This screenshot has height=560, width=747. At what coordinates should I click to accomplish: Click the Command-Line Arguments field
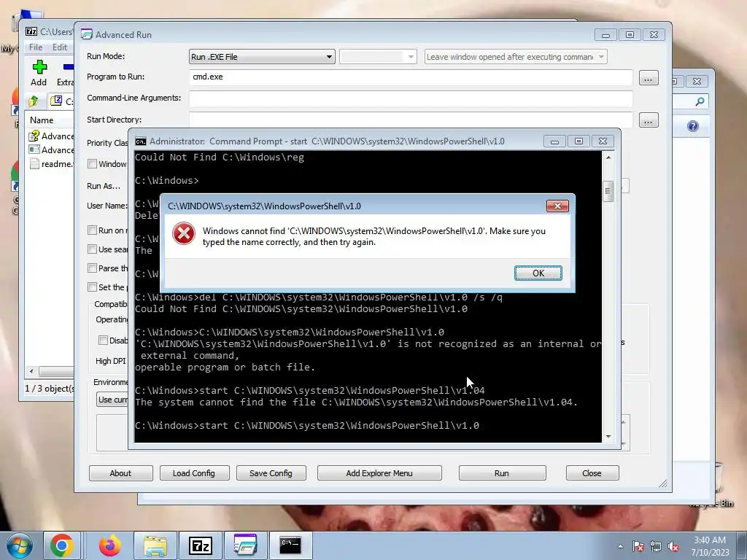411,98
